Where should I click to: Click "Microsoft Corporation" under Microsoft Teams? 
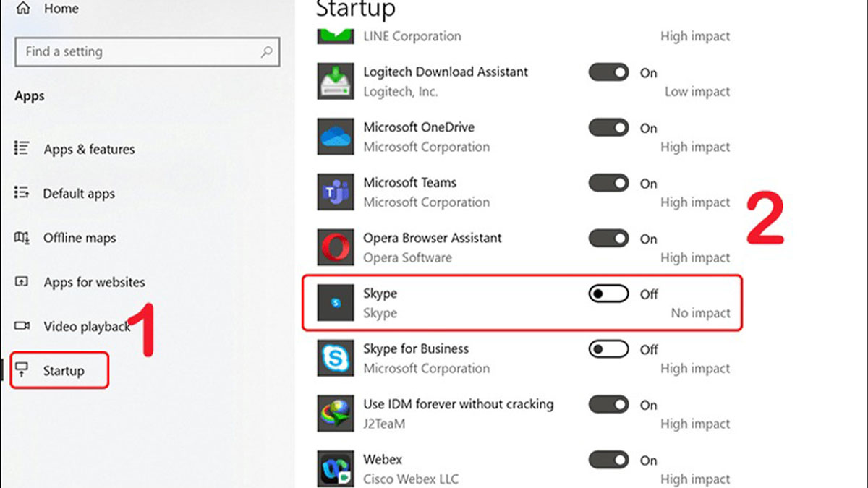pos(427,202)
